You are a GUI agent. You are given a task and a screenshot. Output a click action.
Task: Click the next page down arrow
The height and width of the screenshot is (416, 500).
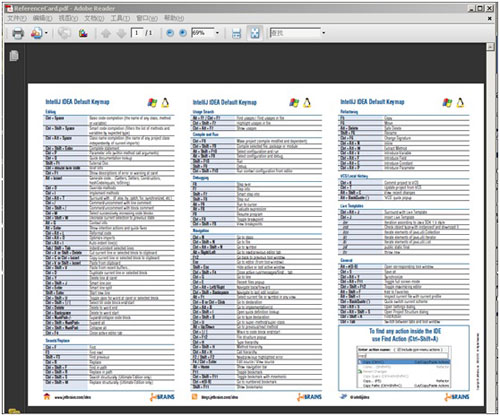(x=121, y=33)
